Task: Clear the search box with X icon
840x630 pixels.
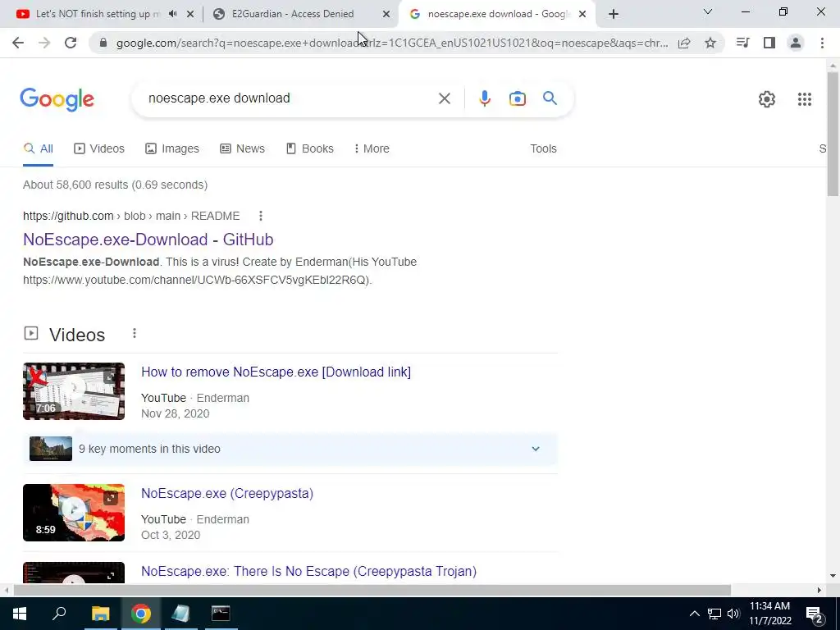Action: 444,98
